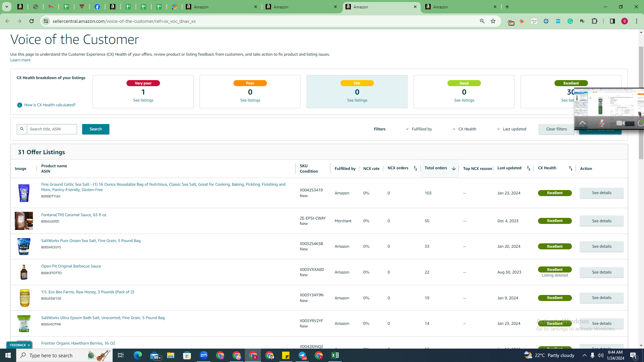The height and width of the screenshot is (362, 644).
Task: Focus the Search title, ASIN field
Action: [x=52, y=129]
